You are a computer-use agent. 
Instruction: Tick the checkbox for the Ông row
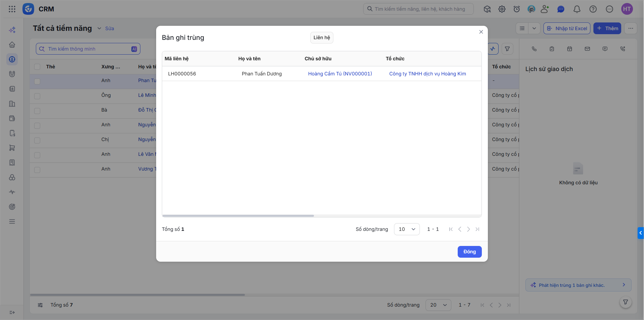click(37, 96)
